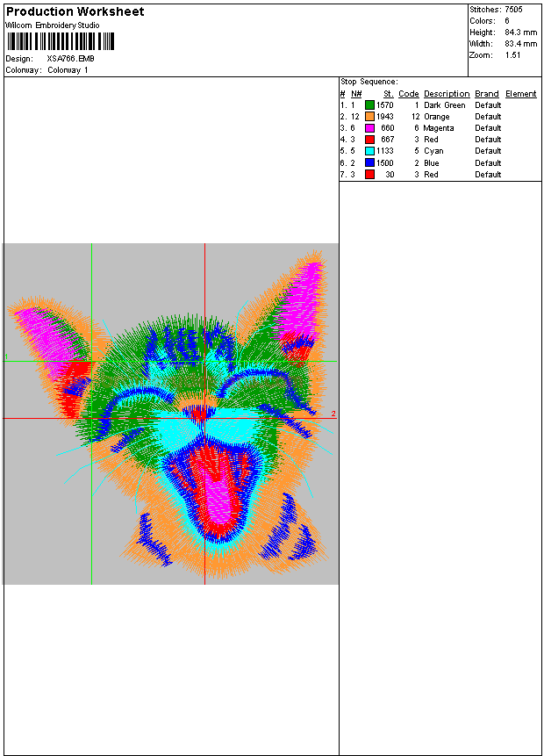Click the 'Blue' description text
This screenshot has width=544, height=756.
coord(431,163)
